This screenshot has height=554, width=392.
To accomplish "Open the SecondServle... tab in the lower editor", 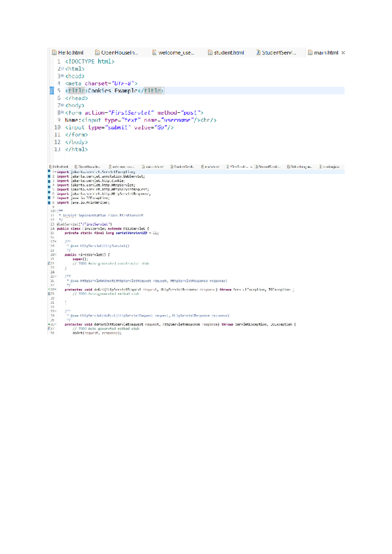I will [x=267, y=167].
